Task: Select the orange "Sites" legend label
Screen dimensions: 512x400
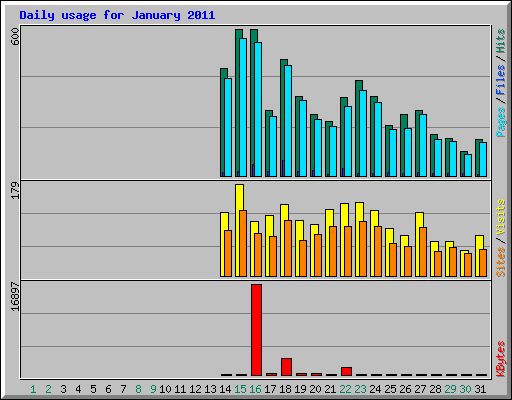Action: pos(500,262)
